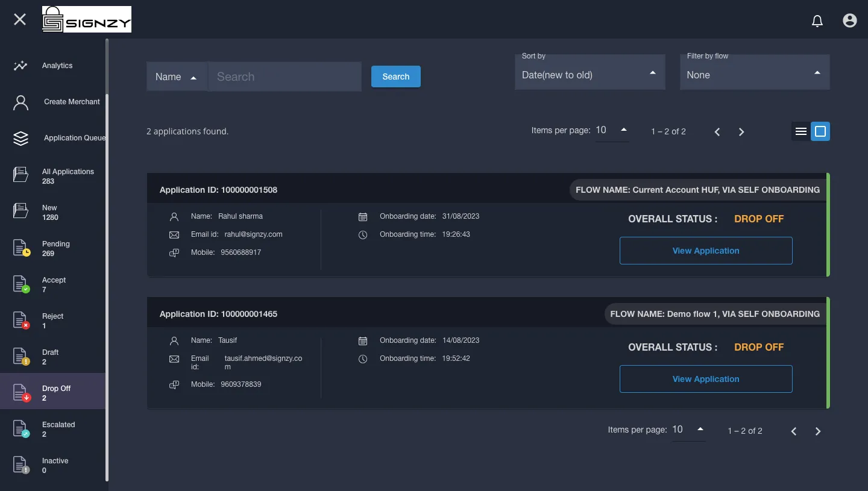Click Application ID: 100000001465 text
This screenshot has width=868, height=491.
click(218, 314)
